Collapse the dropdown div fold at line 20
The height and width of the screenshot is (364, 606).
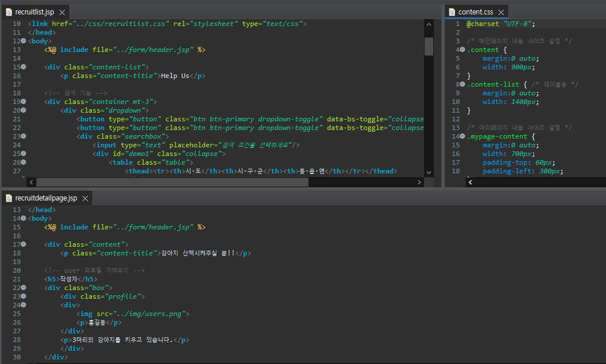click(24, 110)
